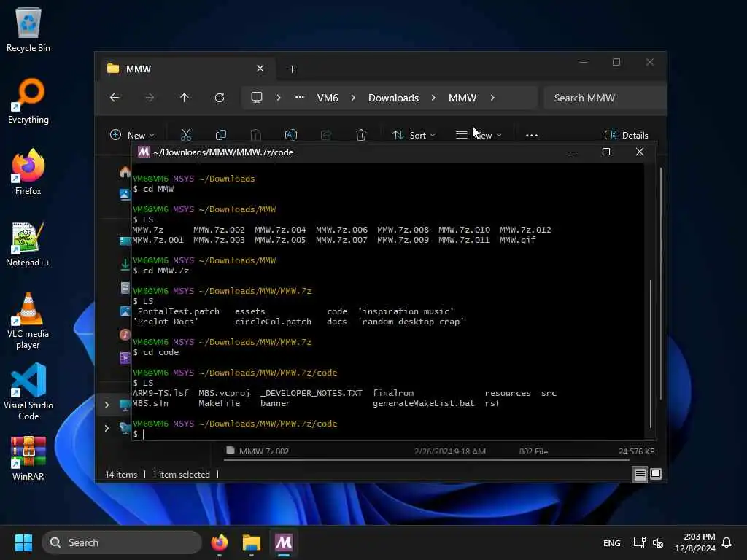
Task: Go back in File Explorer
Action: point(115,98)
